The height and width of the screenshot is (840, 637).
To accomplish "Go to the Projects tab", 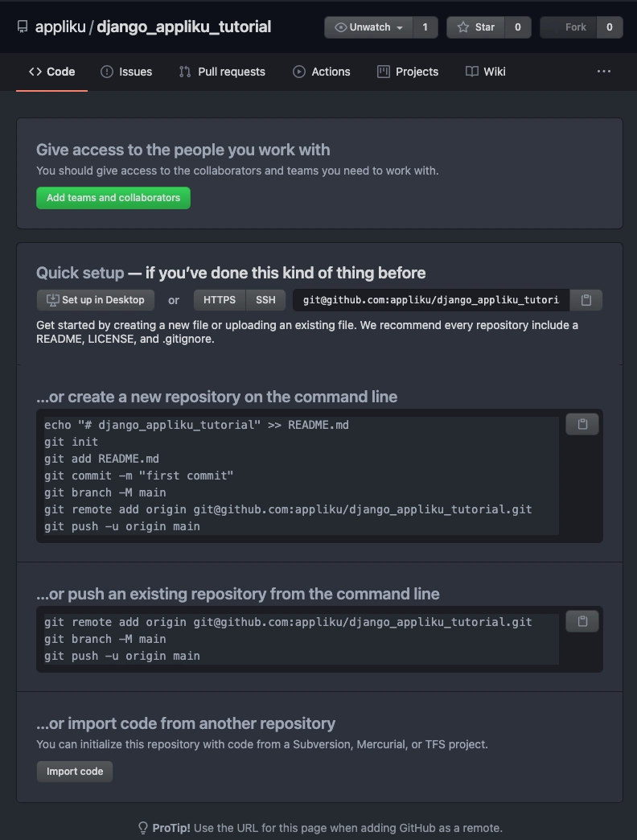I will tap(408, 72).
